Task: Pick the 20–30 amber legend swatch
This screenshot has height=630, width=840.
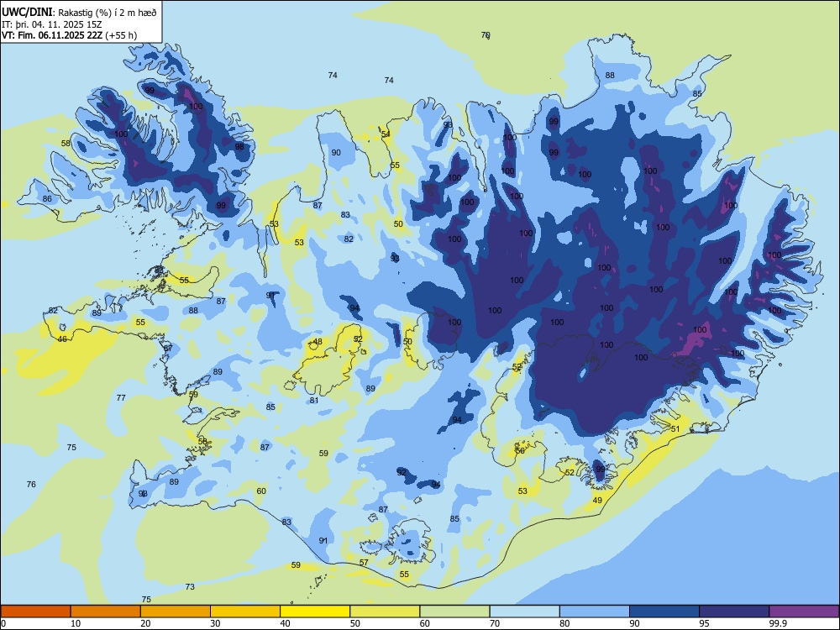Action: (x=176, y=612)
